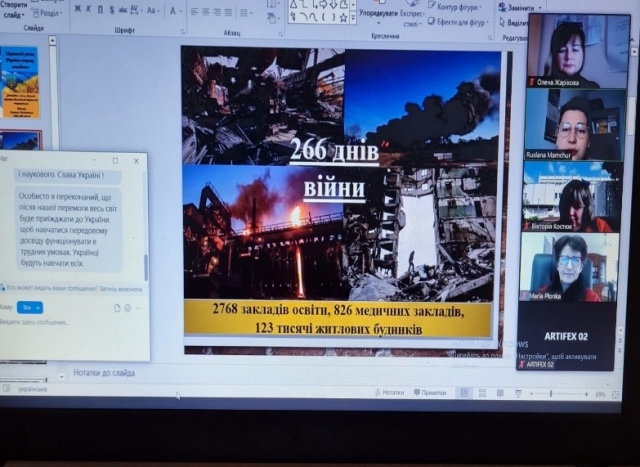Select ARTIFEX 02 participant tile
Image resolution: width=640 pixels, height=467 pixels.
click(x=566, y=336)
